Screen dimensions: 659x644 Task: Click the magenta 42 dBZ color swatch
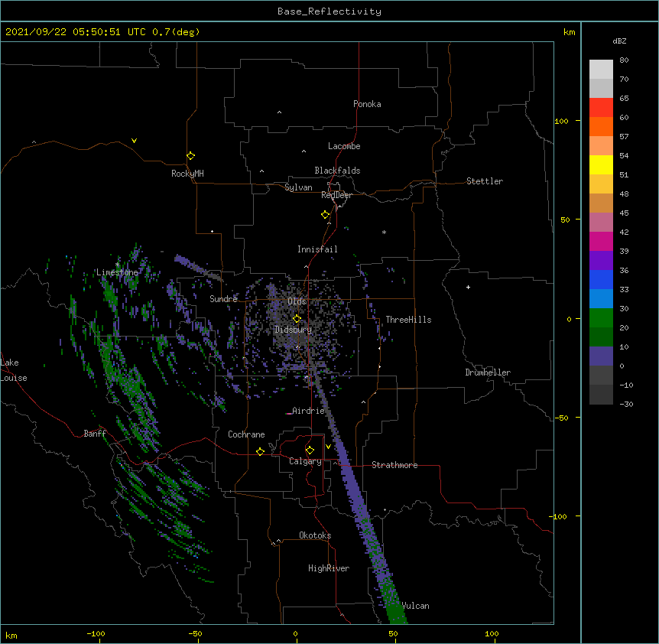tap(601, 241)
